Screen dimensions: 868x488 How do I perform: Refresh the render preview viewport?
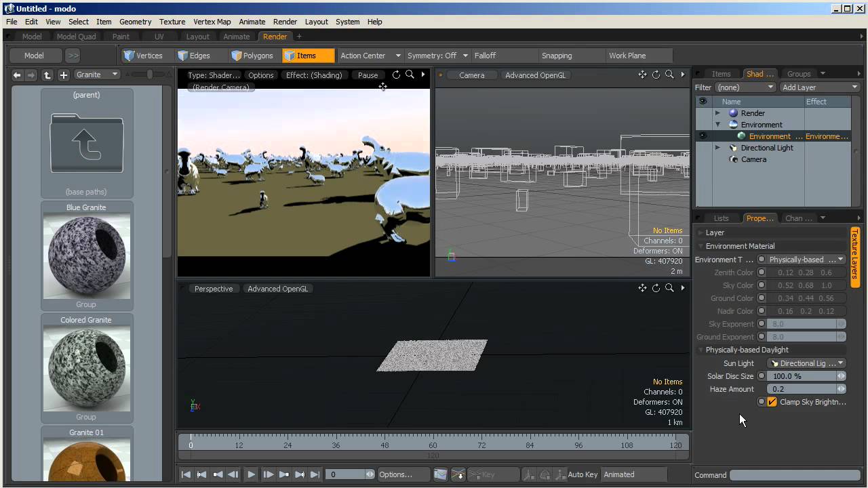click(x=396, y=75)
